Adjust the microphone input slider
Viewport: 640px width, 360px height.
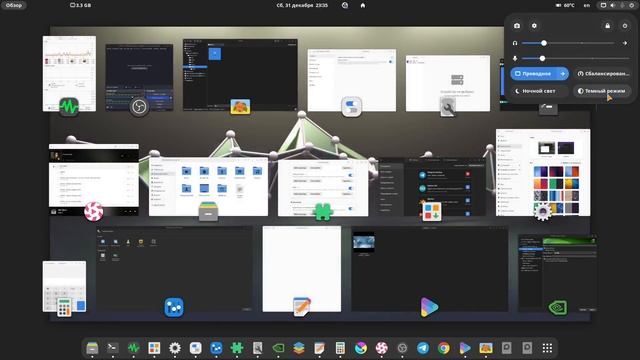pyautogui.click(x=576, y=58)
